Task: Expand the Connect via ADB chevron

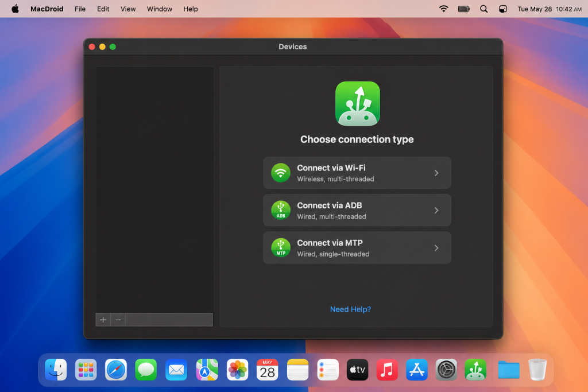Action: click(436, 210)
